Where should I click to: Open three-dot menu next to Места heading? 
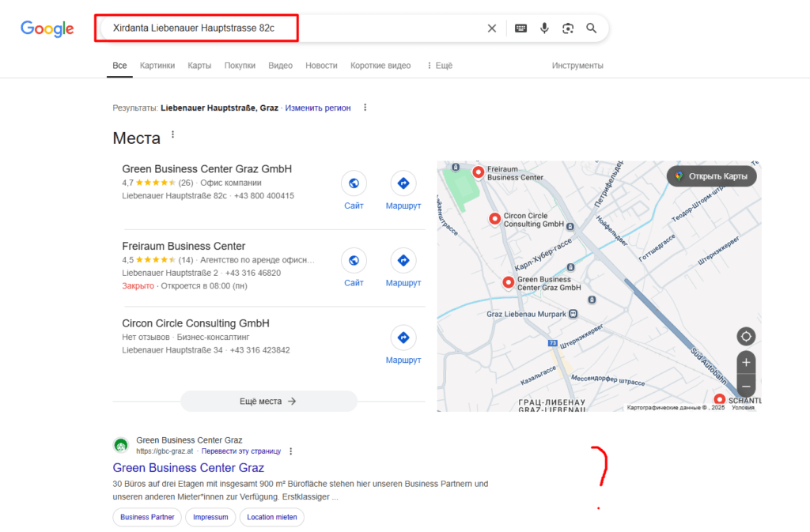tap(173, 134)
